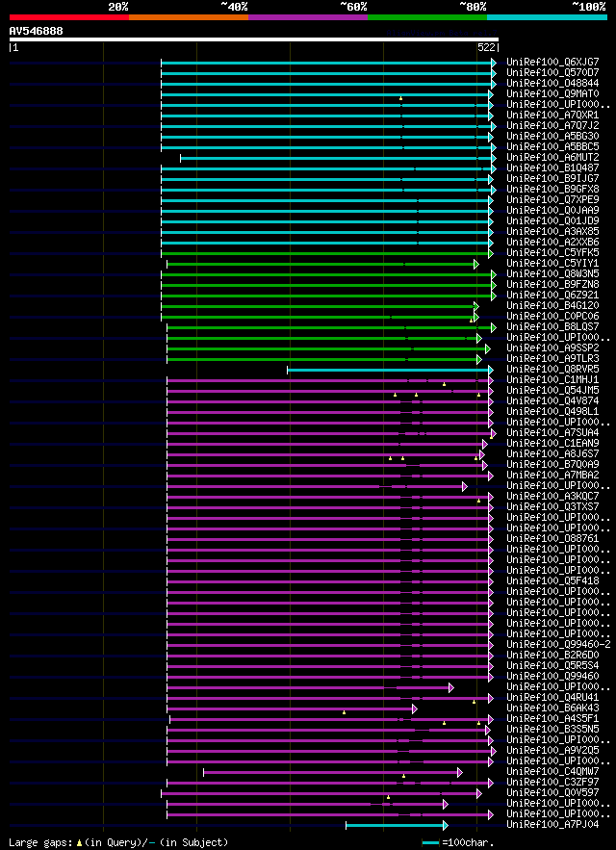Click the purple alignment bar for Q0V597
This screenshot has width=616, height=850.
pyautogui.click(x=321, y=793)
